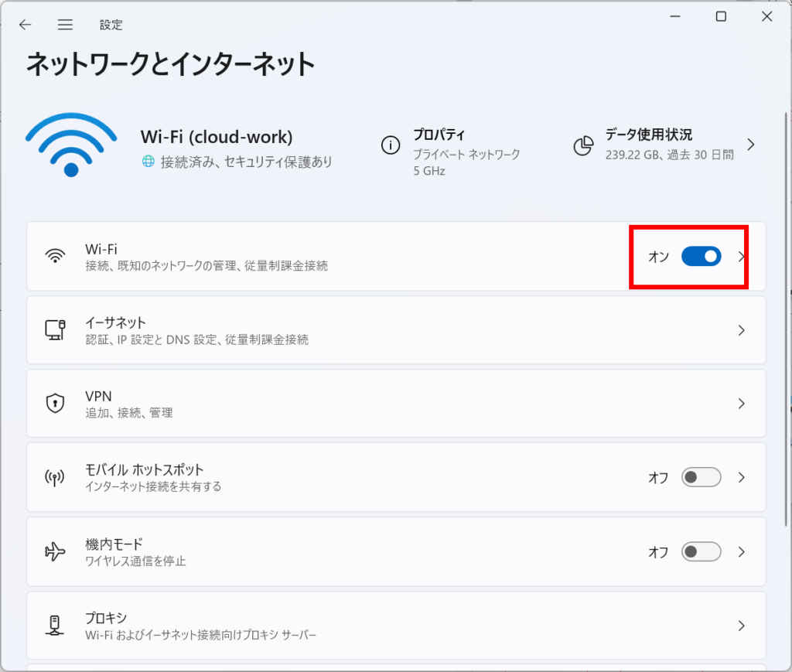Open the プロキシ settings row

[387, 626]
